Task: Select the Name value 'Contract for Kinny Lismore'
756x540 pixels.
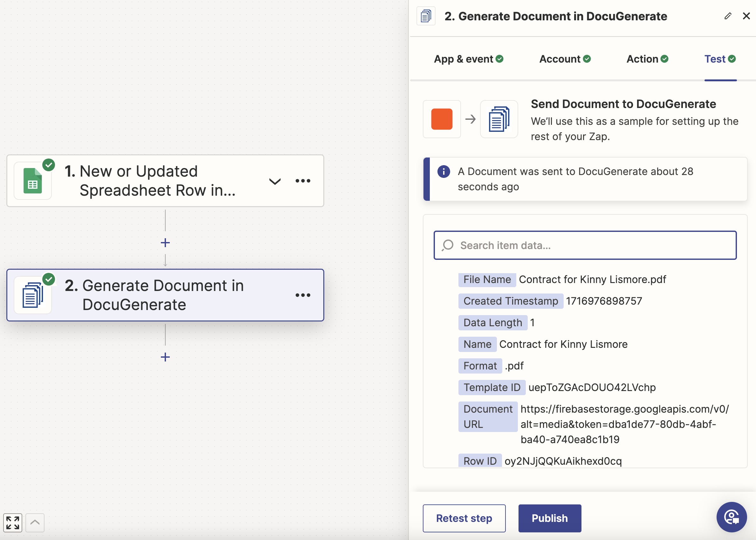Action: (563, 344)
